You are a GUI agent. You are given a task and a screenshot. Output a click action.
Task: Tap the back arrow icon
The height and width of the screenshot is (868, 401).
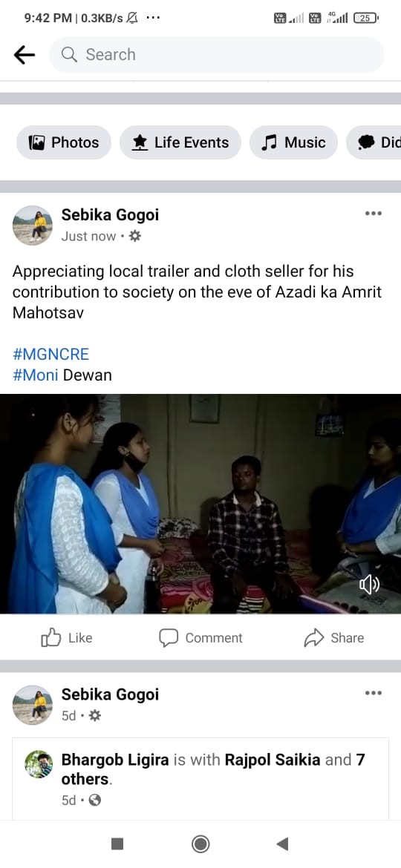pyautogui.click(x=25, y=55)
